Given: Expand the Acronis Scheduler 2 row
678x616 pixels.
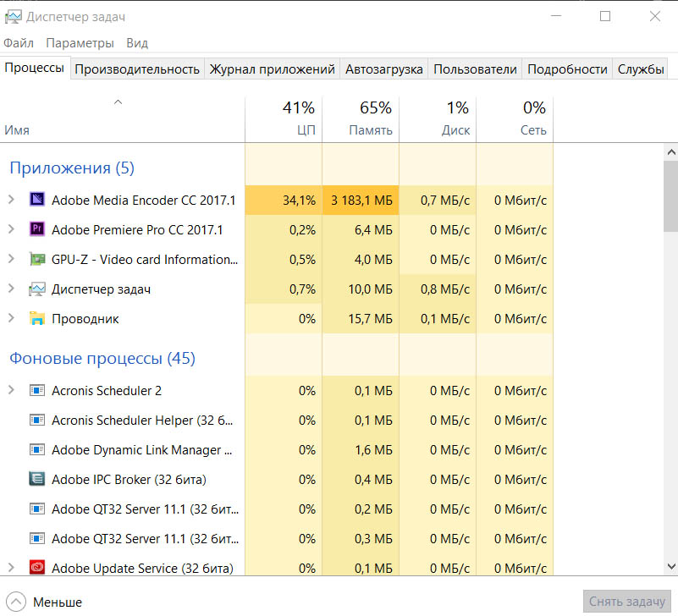Looking at the screenshot, I should click(x=11, y=390).
